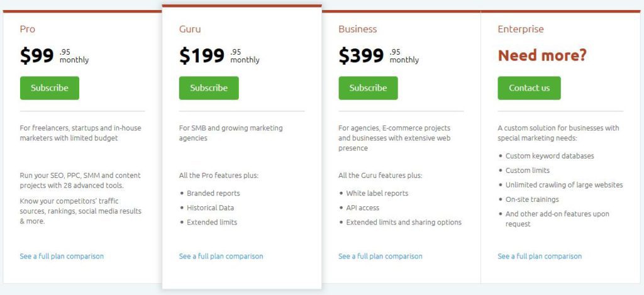Viewport: 644px width, 295px height.
Task: Subscribe to the Business plan
Action: pos(368,88)
